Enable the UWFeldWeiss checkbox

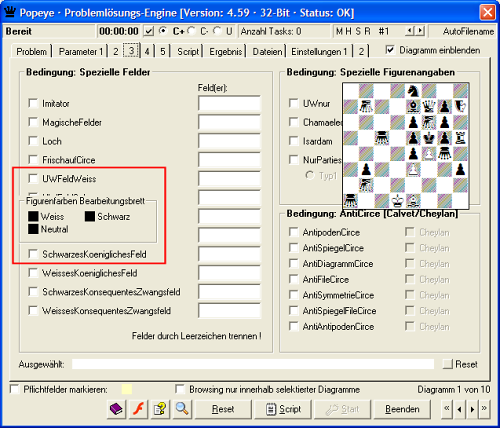click(33, 179)
